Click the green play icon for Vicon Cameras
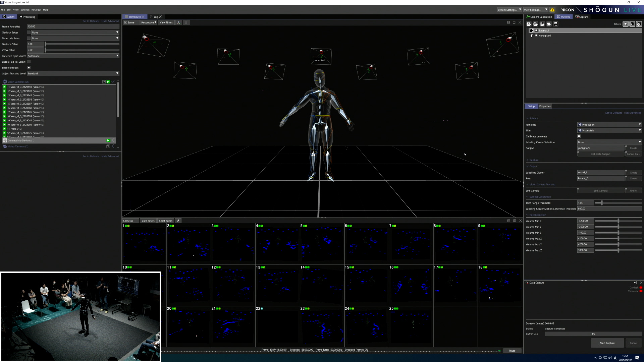Image resolution: width=644 pixels, height=362 pixels. [108, 82]
